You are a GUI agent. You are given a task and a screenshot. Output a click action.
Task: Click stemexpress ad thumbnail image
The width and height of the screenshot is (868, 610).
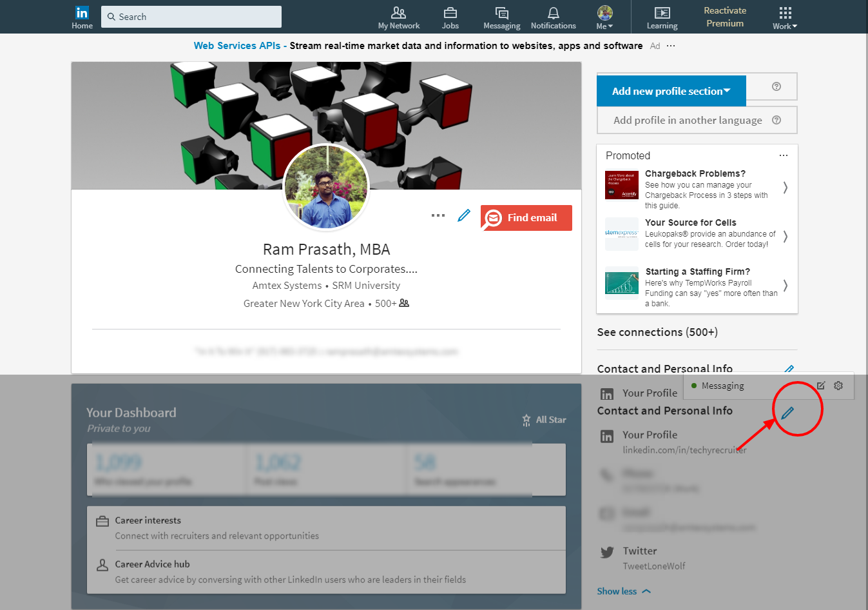[622, 234]
